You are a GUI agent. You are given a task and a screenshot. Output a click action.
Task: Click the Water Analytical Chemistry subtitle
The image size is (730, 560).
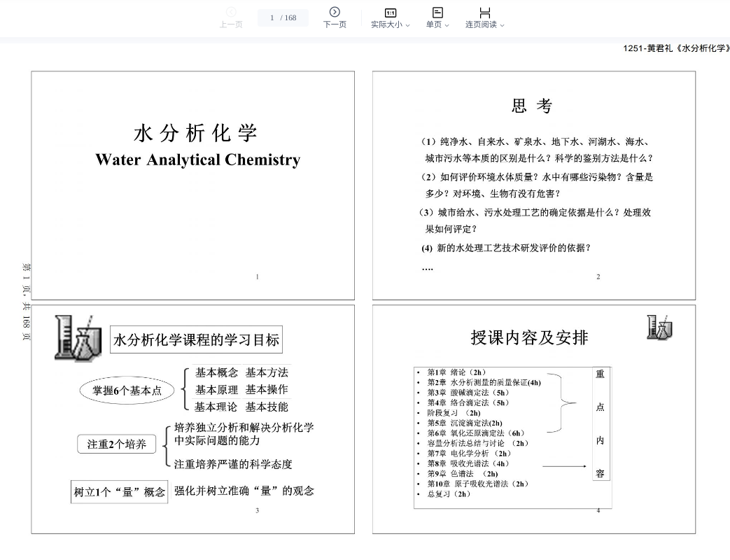(197, 160)
